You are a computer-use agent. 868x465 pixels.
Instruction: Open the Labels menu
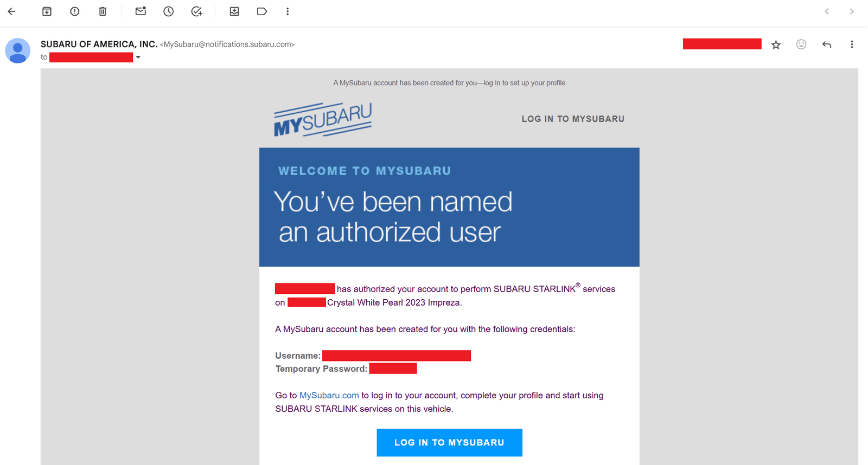pos(262,11)
